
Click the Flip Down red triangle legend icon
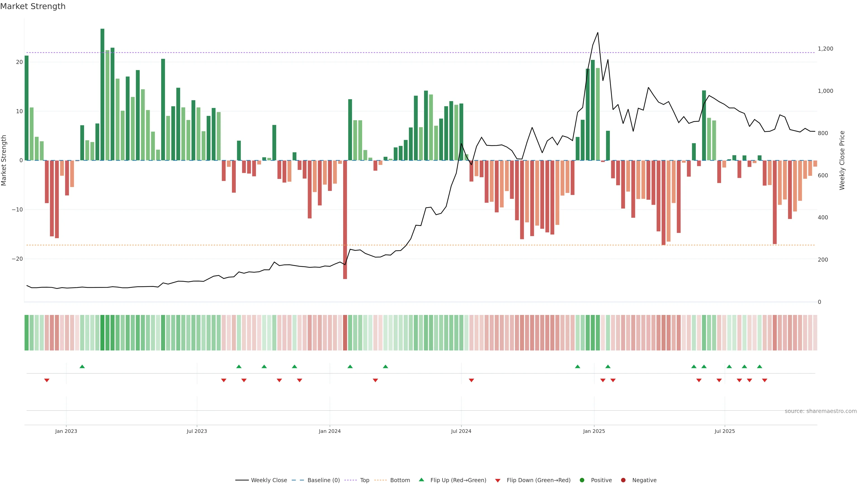click(x=498, y=481)
